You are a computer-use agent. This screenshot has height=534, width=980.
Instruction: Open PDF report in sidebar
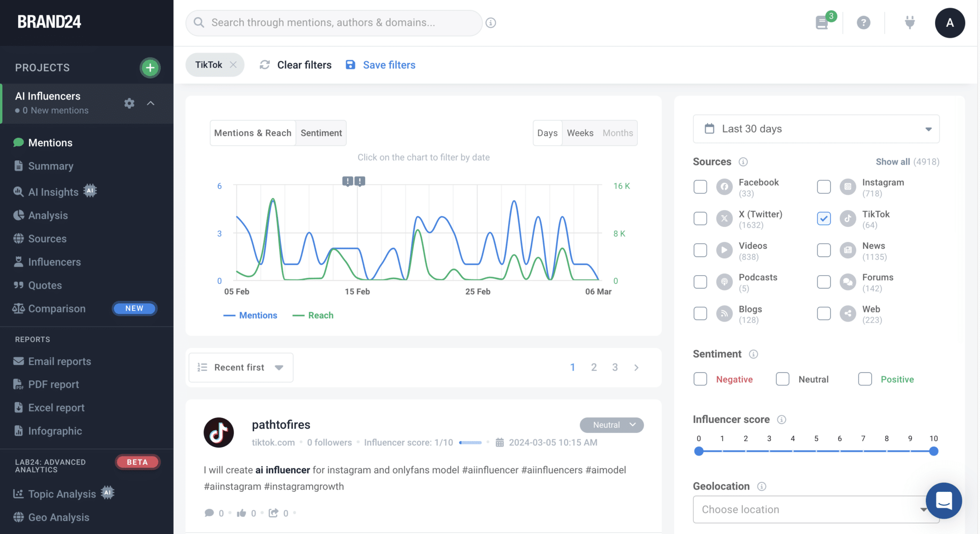[53, 384]
